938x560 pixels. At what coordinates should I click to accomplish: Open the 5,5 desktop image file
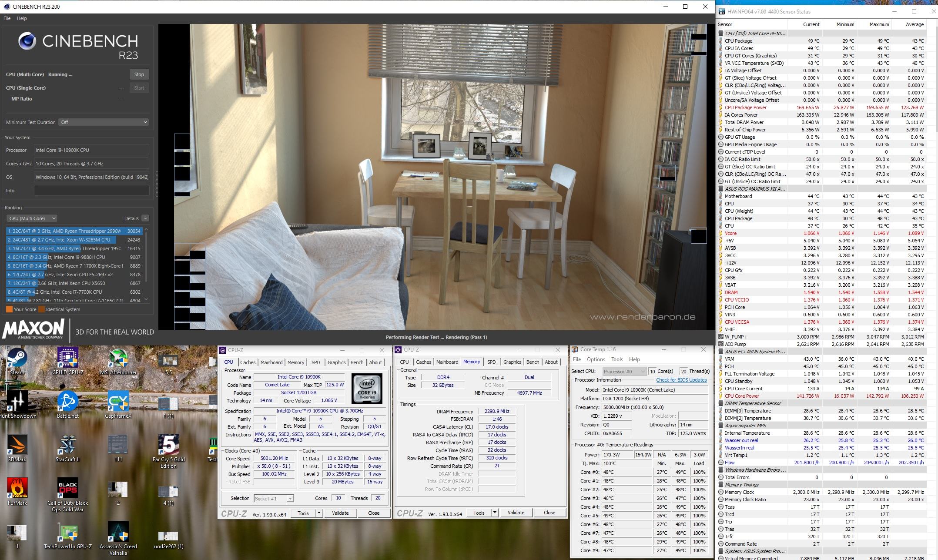[x=169, y=365]
